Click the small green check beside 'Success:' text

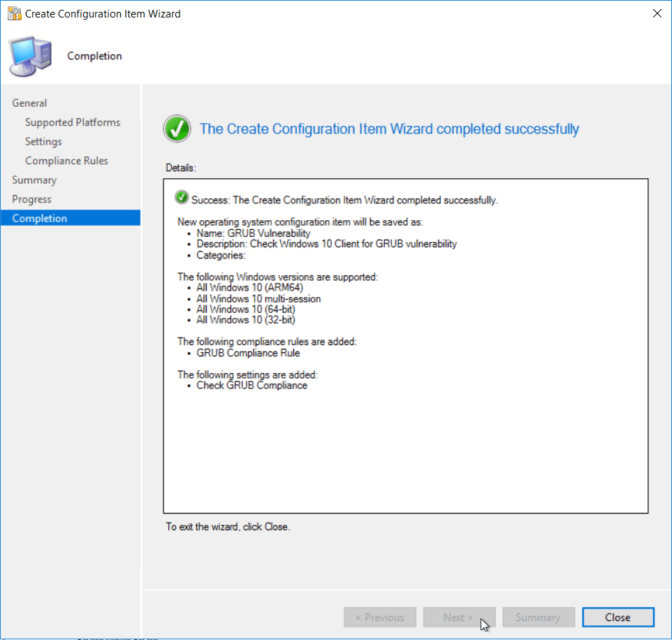click(x=182, y=198)
